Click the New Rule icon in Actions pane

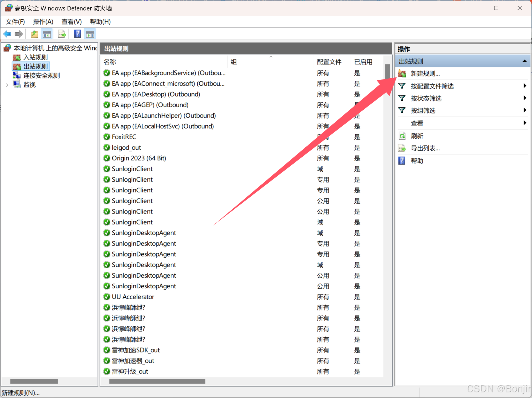coord(402,74)
